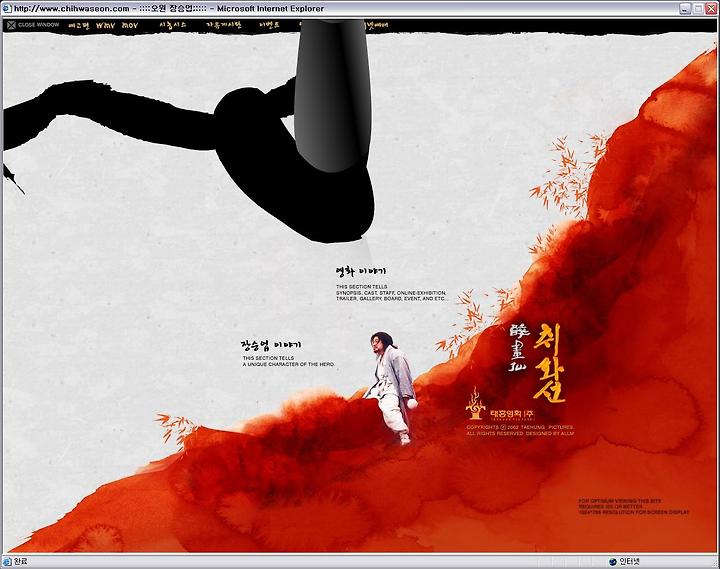Click the man in grey hanbok
Screen dimensions: 720x569
pyautogui.click(x=391, y=388)
